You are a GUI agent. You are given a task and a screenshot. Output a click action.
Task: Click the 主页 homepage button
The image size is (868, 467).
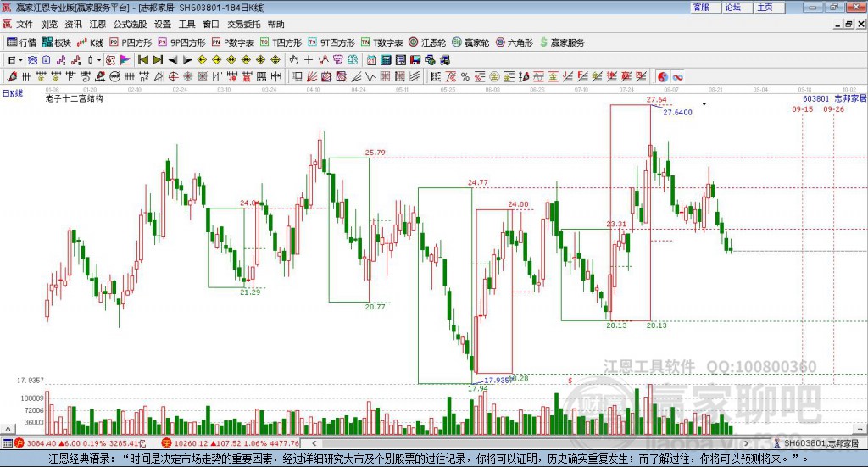click(769, 7)
